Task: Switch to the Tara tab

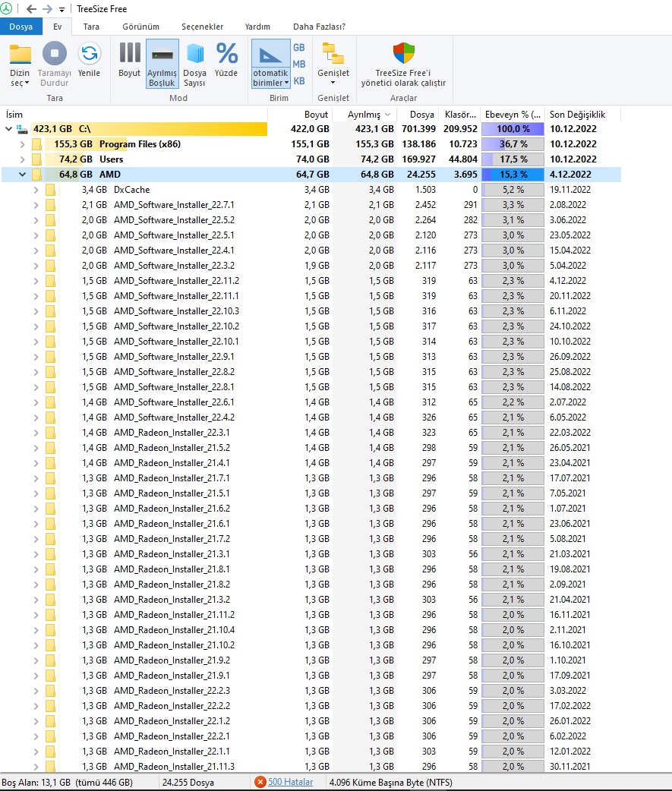Action: [91, 27]
